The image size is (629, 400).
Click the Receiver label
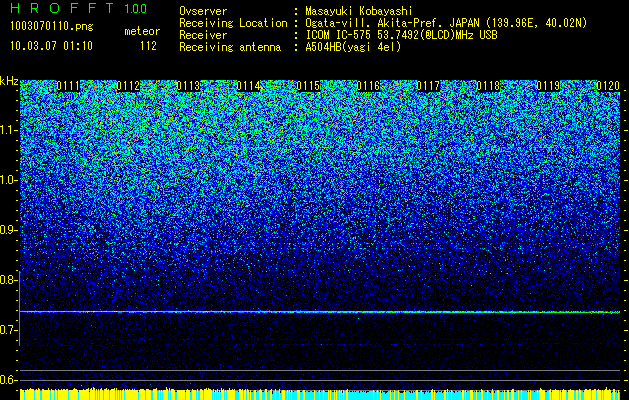[203, 35]
